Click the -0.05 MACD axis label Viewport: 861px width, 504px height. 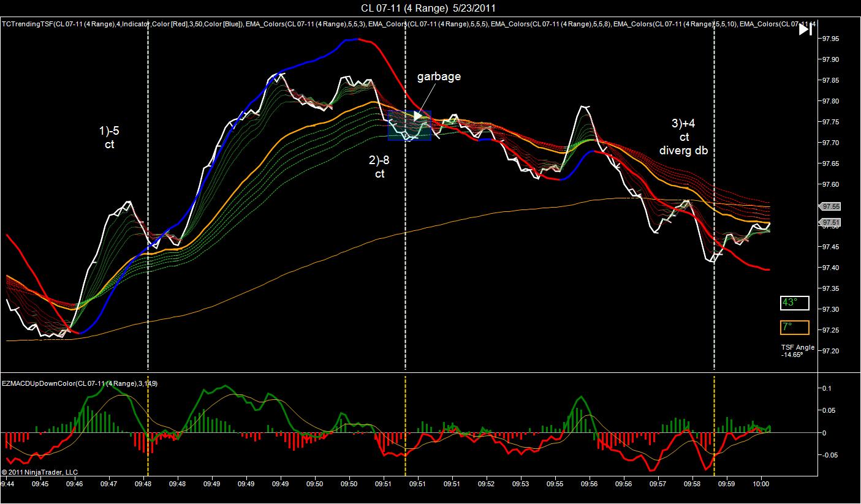tap(830, 455)
